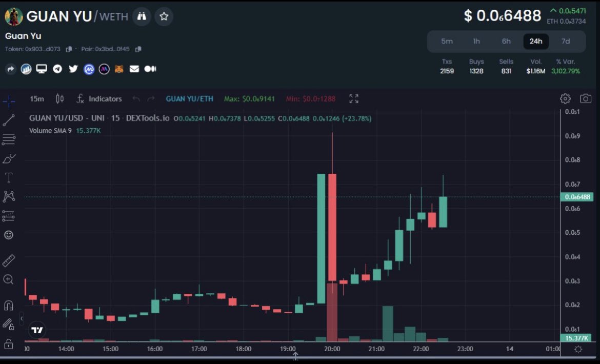Select the trend line tool

[9, 120]
